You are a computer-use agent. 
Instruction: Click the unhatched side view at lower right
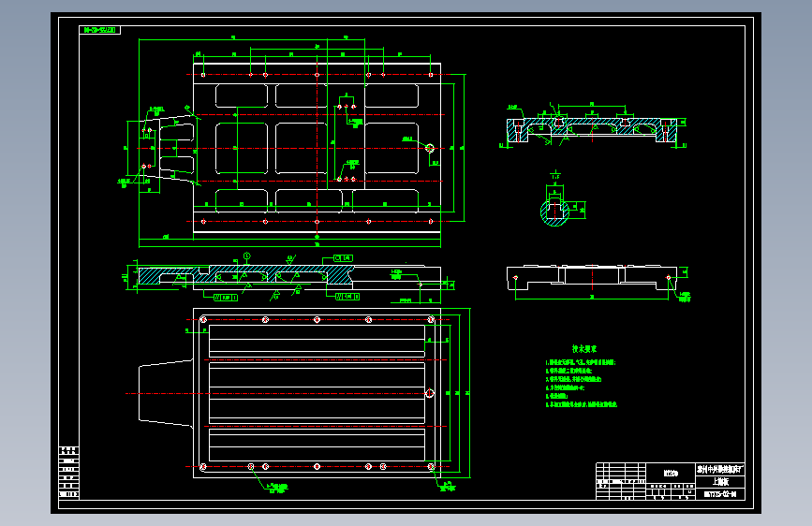(592, 278)
